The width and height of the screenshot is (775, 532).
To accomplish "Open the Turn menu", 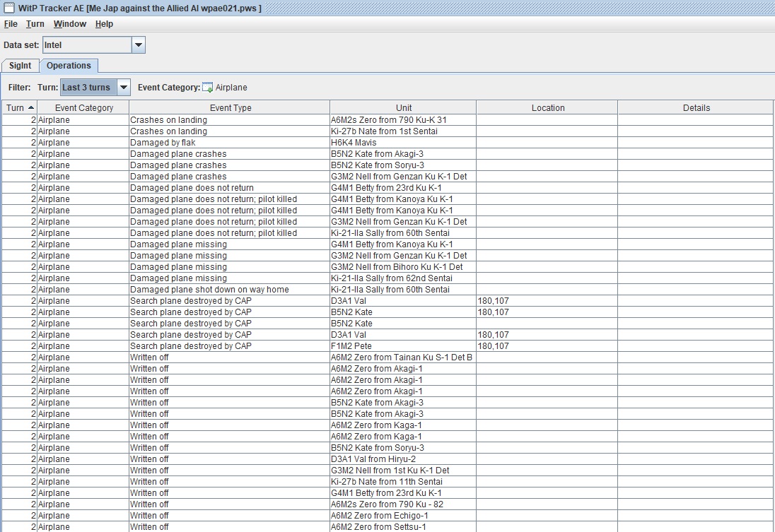I will tap(35, 24).
